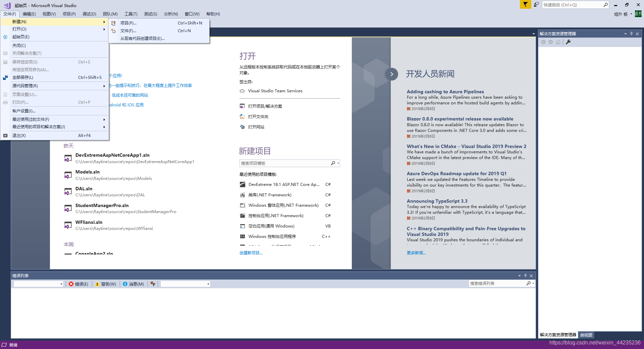Click Solution Explorer back arrow icon
644x349 pixels.
click(x=543, y=42)
